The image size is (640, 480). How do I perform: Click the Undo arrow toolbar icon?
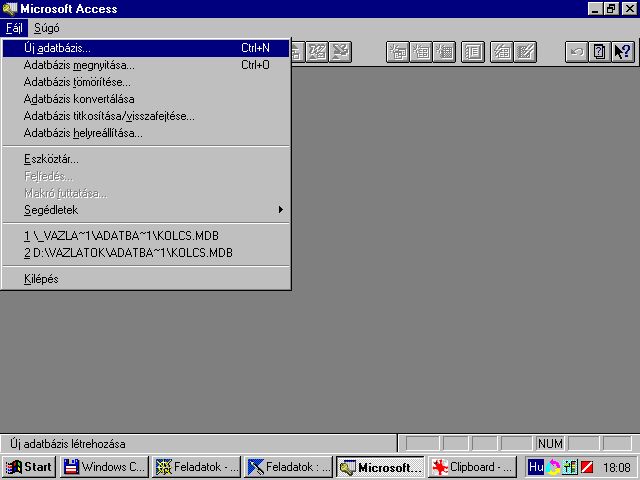(x=576, y=52)
